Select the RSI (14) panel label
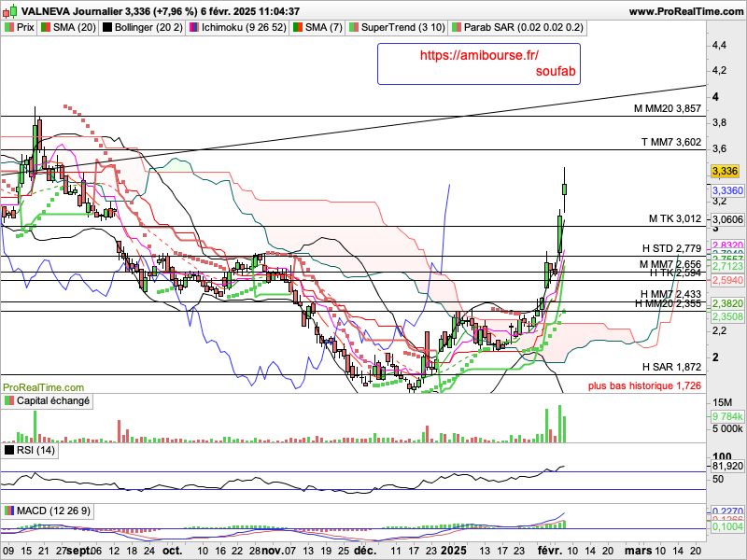Viewport: 747px width, 560px height. pyautogui.click(x=35, y=450)
